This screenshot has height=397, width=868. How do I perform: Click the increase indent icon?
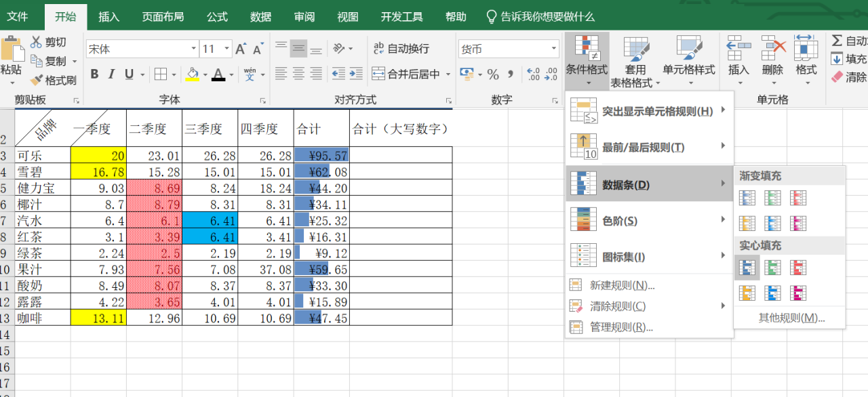click(357, 74)
